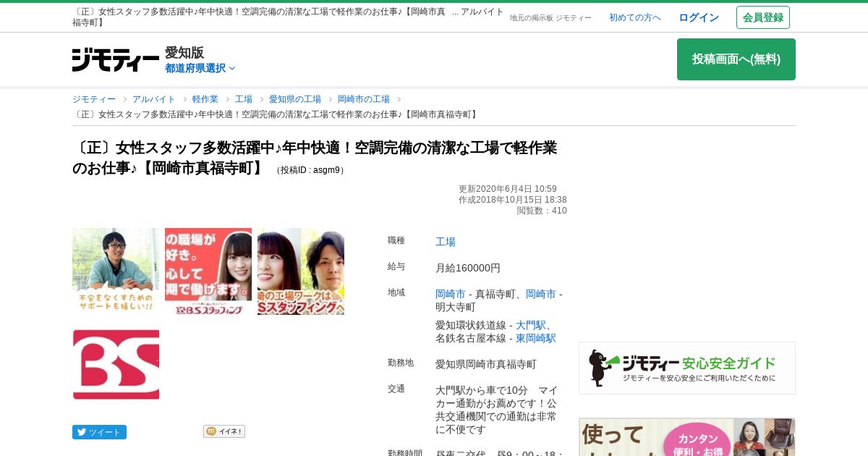Image resolution: width=868 pixels, height=456 pixels.
Task: Click the 会員登録 button
Action: (x=763, y=17)
